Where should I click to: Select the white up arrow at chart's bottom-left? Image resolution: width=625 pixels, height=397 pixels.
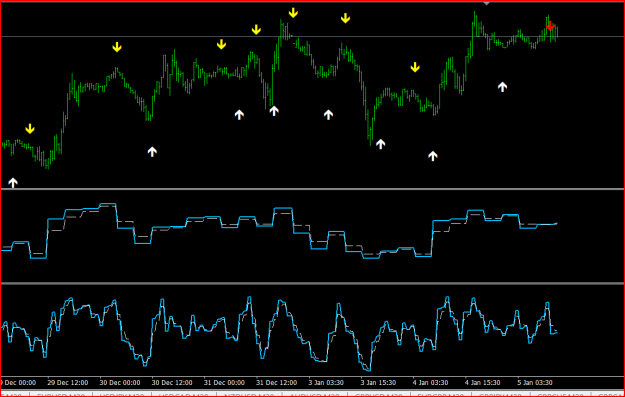pos(13,183)
